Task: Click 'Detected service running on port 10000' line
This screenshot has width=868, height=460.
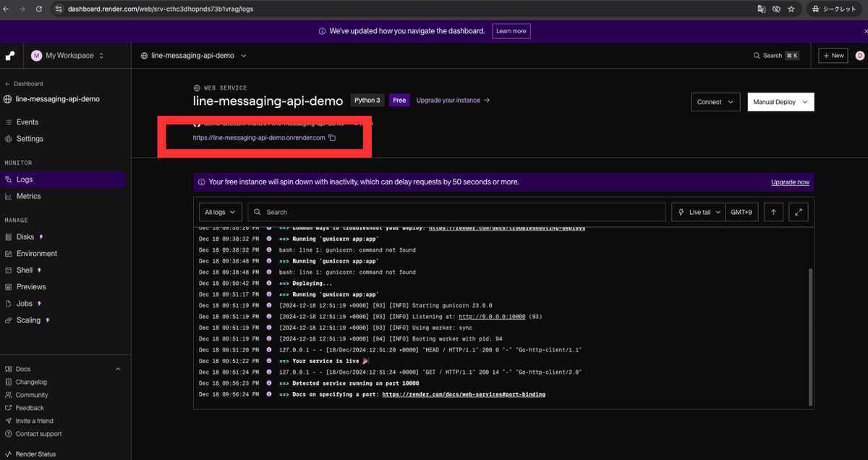Action: coord(349,383)
